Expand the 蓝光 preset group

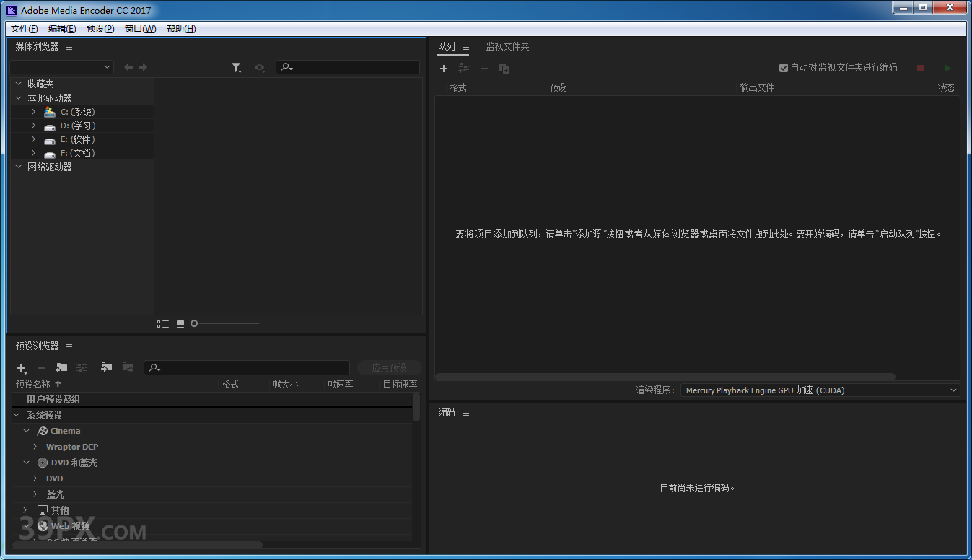[35, 494]
